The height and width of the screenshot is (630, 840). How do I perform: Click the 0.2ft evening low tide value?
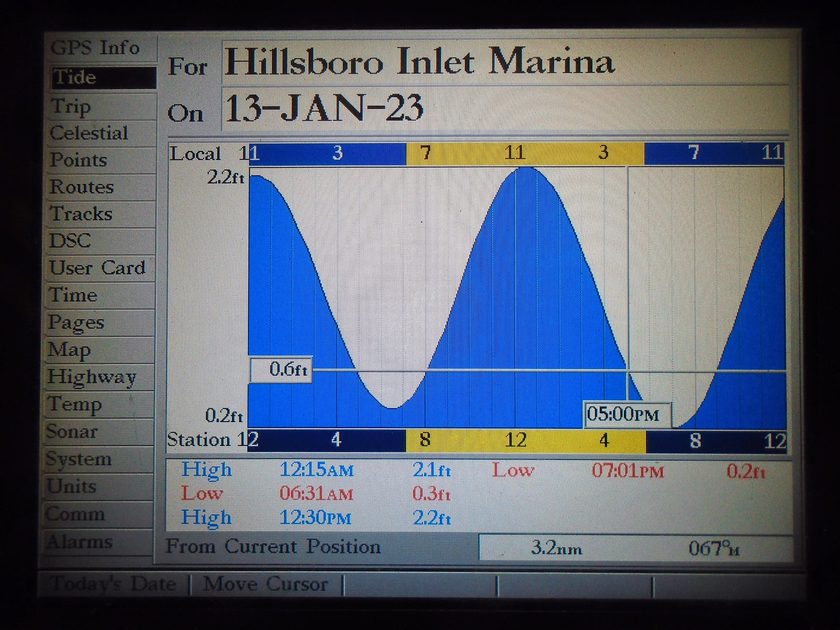pyautogui.click(x=746, y=471)
